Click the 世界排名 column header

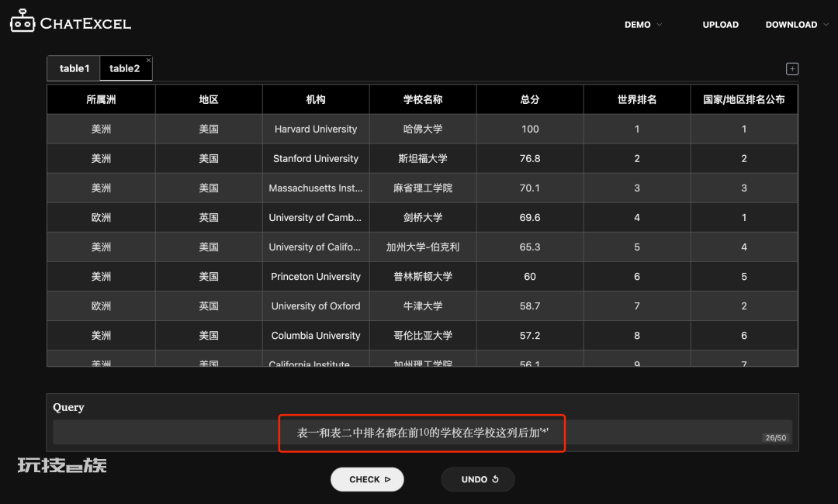click(637, 99)
